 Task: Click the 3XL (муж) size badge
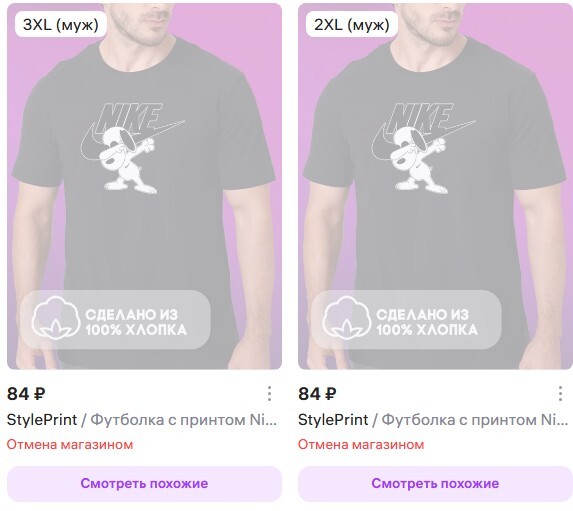[x=61, y=24]
